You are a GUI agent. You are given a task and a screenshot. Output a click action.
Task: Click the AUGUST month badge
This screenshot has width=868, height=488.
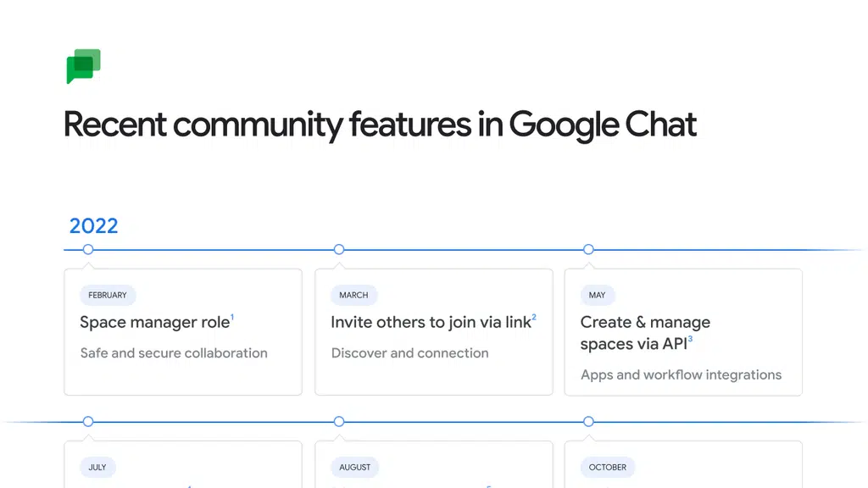(x=355, y=467)
